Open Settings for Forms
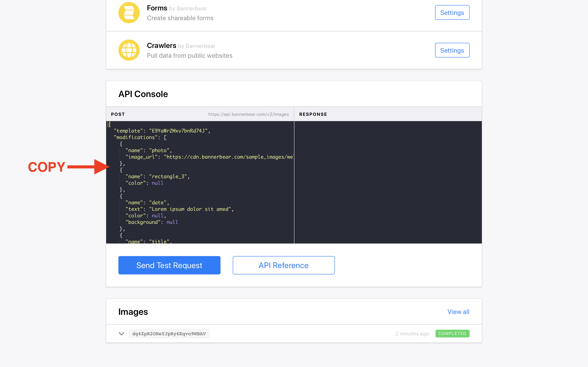Image resolution: width=588 pixels, height=367 pixels. tap(452, 13)
